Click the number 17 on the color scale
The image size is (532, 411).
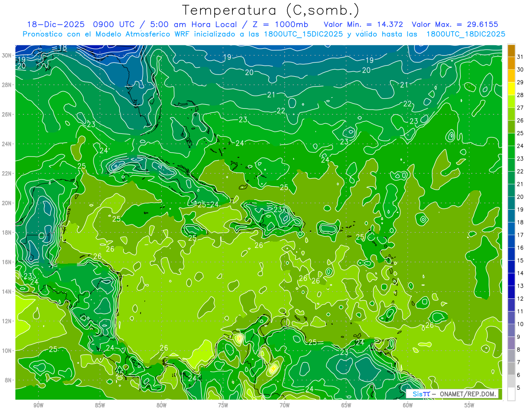tap(520, 235)
